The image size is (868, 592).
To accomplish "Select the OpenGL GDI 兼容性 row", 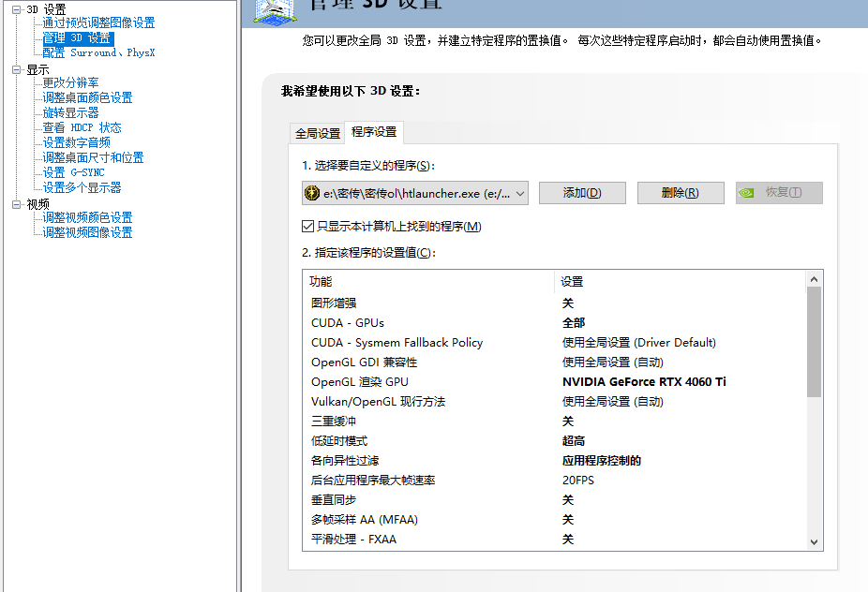I will pyautogui.click(x=555, y=362).
